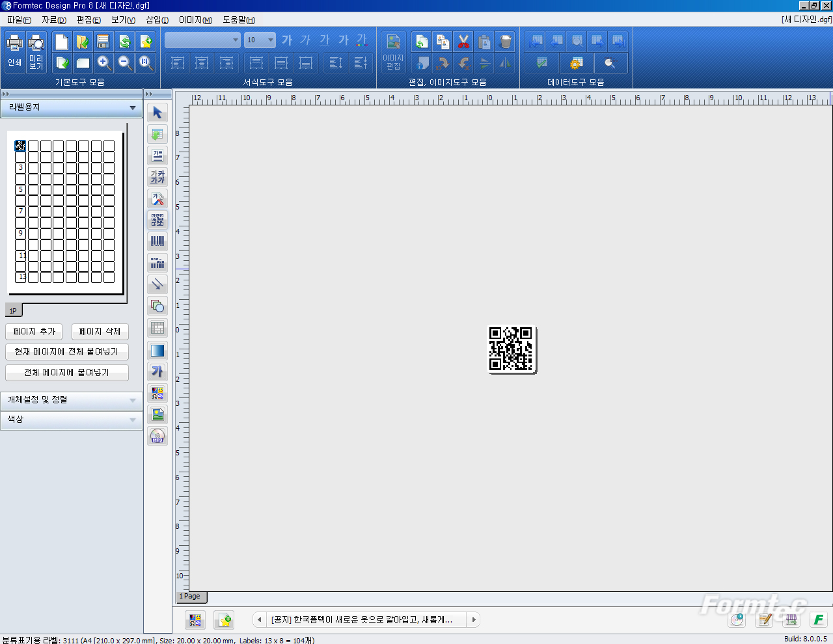Toggle bold 가 text formatting
This screenshot has height=644, width=833.
tap(287, 40)
